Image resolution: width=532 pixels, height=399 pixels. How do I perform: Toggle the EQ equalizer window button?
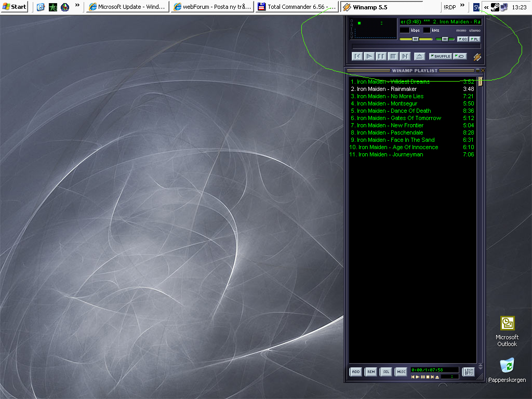(x=463, y=39)
